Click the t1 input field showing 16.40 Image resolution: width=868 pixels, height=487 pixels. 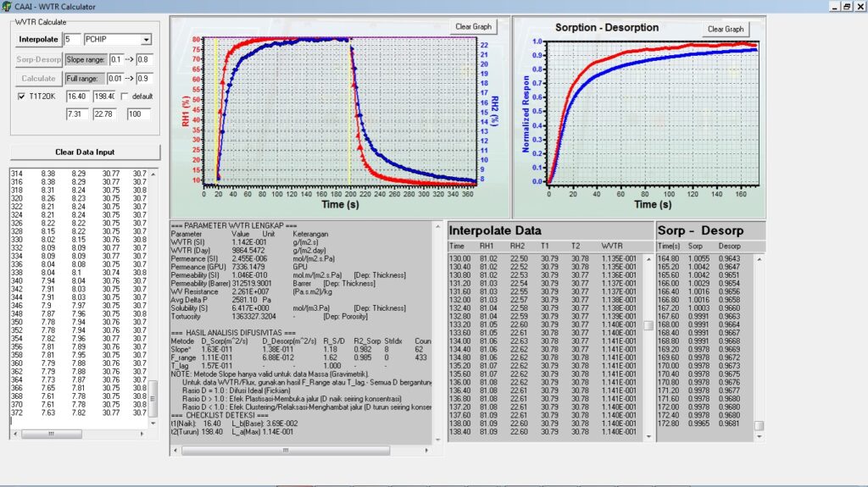[x=77, y=97]
